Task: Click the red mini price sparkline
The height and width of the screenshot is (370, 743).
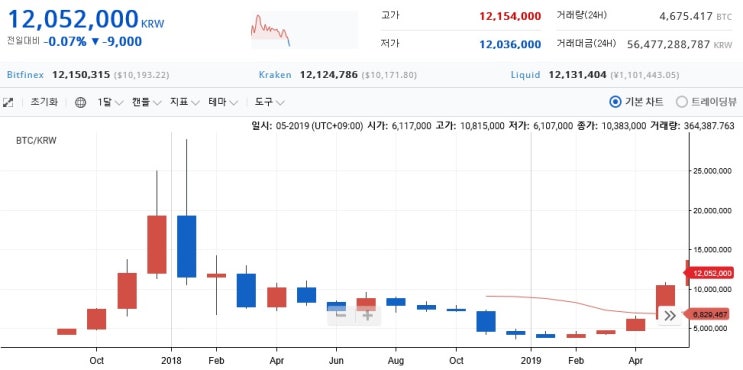Action: [x=270, y=31]
